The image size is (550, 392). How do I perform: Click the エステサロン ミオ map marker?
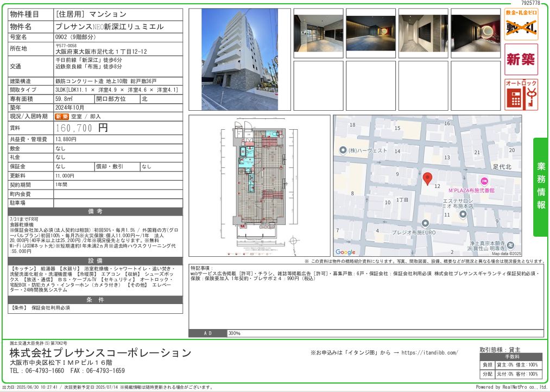coord(463,214)
